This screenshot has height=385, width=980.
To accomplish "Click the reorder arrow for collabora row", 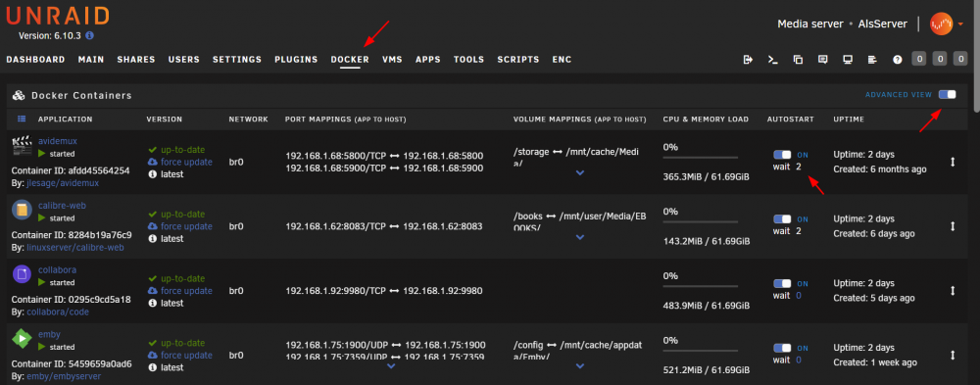I will point(953,290).
